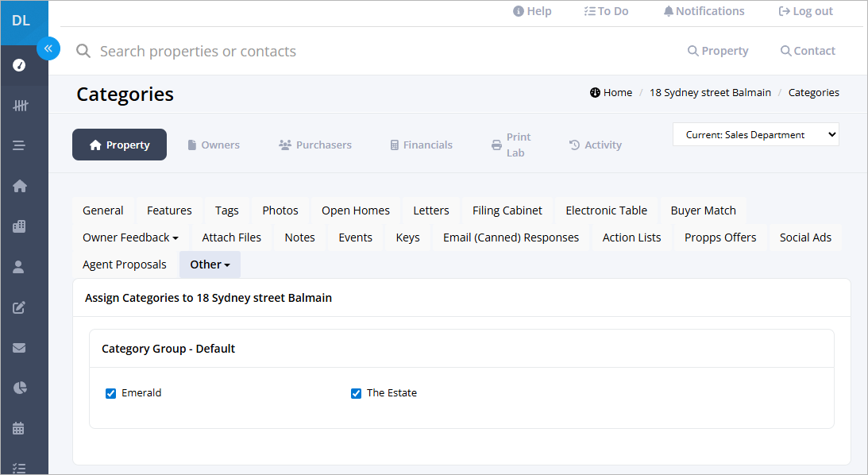Viewport: 868px width, 475px height.
Task: Click the Contact search button
Action: pyautogui.click(x=808, y=51)
